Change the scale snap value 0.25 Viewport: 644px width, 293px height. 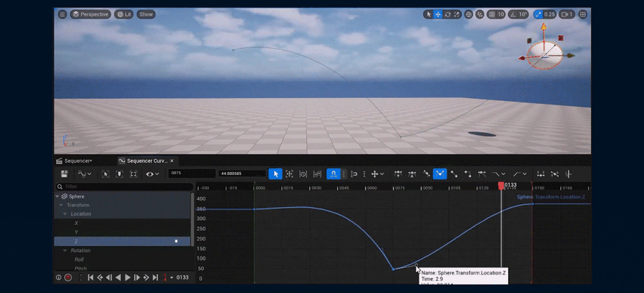coord(550,14)
